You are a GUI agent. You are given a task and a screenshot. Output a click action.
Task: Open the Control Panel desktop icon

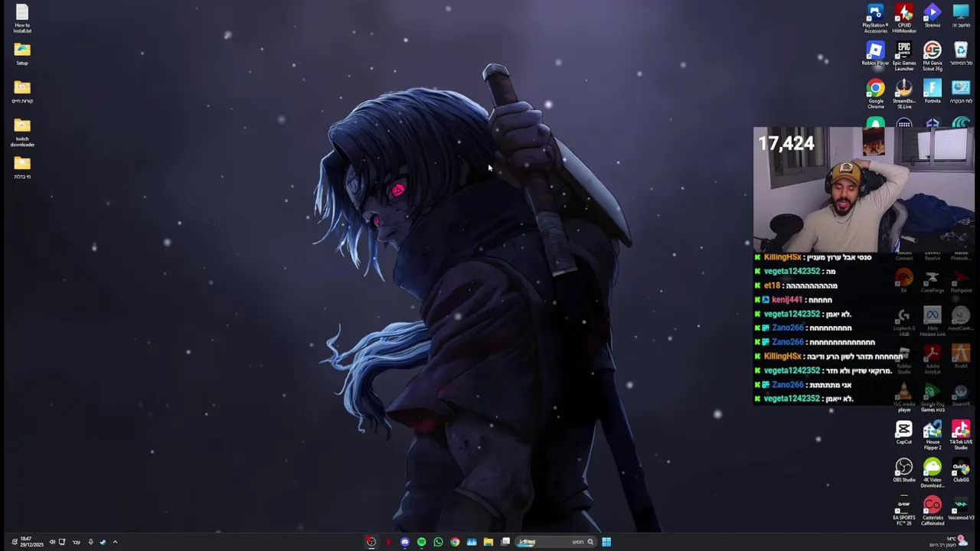(961, 92)
